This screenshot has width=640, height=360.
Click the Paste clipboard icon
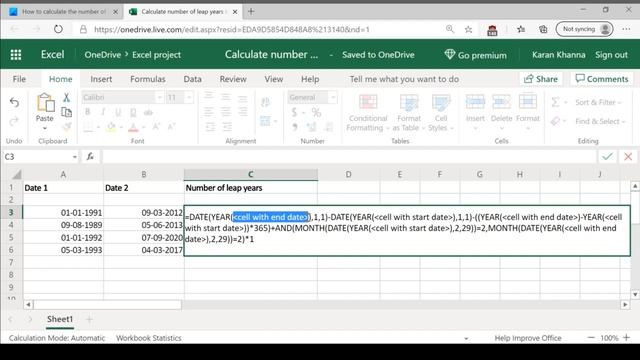[45, 103]
